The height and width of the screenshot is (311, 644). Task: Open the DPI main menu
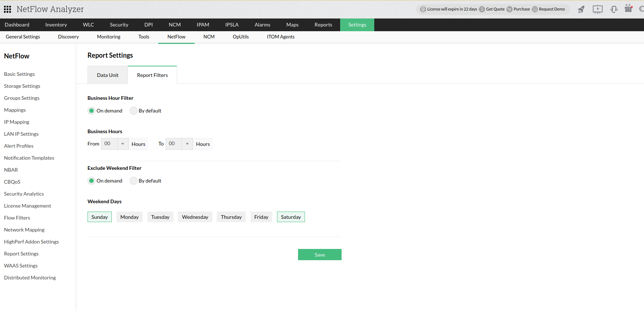point(148,25)
